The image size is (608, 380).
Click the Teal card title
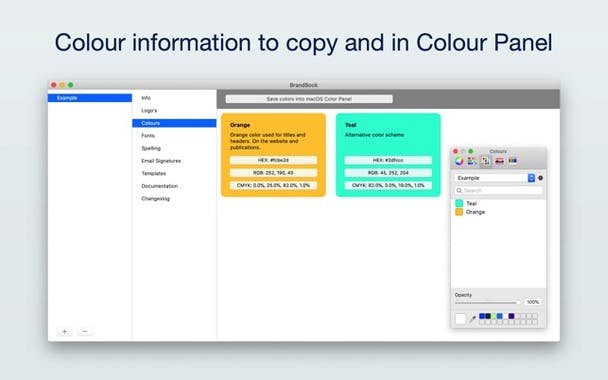[351, 125]
